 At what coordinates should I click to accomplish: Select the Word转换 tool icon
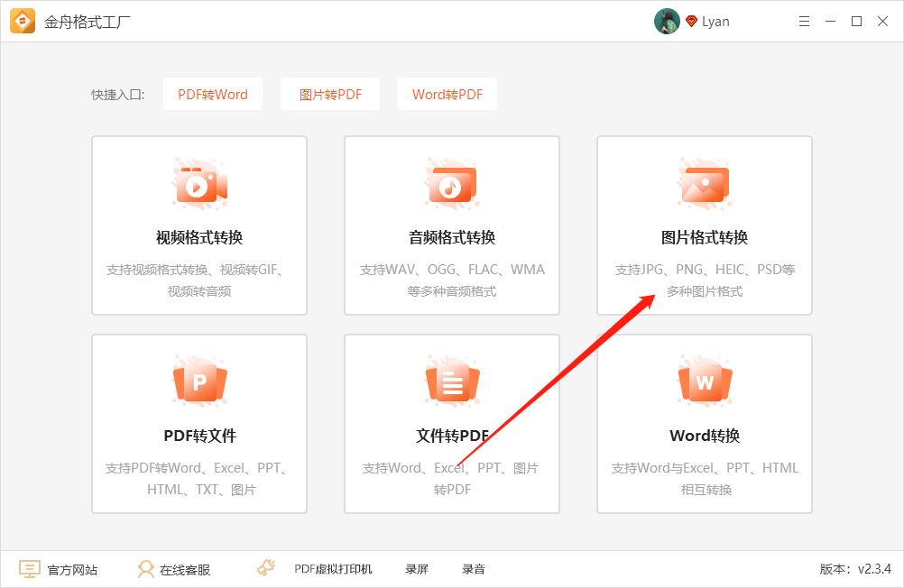(704, 381)
